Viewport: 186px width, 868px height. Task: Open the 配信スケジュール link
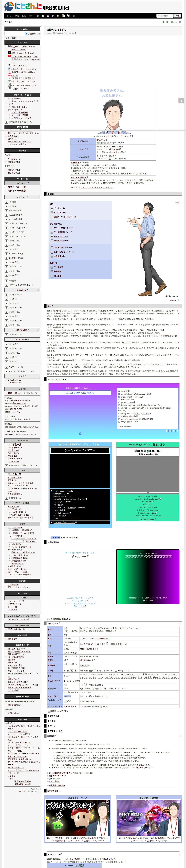point(19,49)
